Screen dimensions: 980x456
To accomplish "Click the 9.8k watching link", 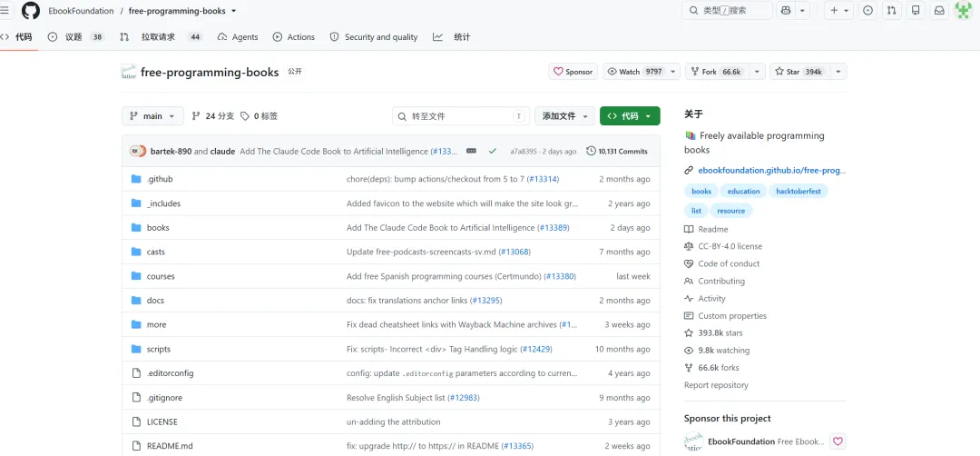I will [x=717, y=351].
